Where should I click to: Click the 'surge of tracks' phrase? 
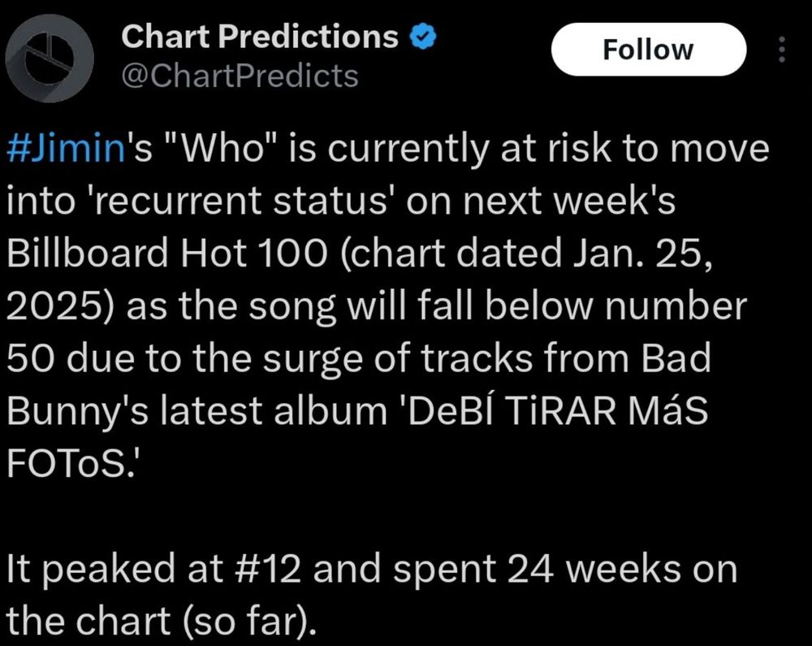pyautogui.click(x=397, y=359)
